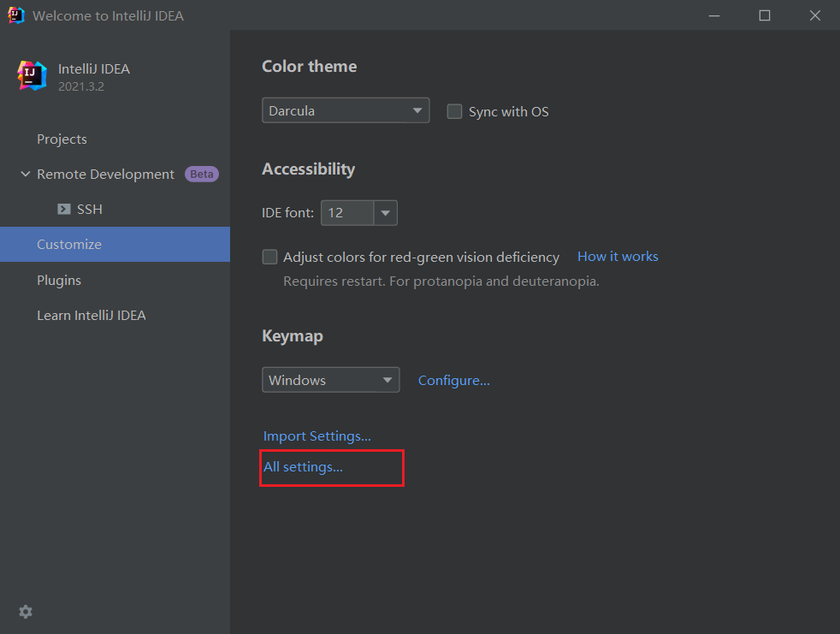This screenshot has width=840, height=634.
Task: Click the Configure... keymap link
Action: 453,381
